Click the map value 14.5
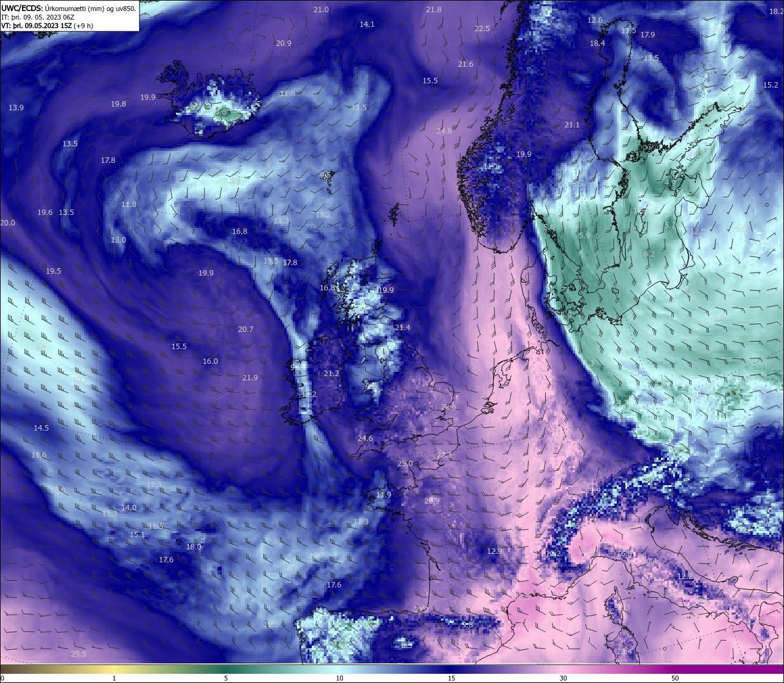The width and height of the screenshot is (784, 683). tap(41, 428)
